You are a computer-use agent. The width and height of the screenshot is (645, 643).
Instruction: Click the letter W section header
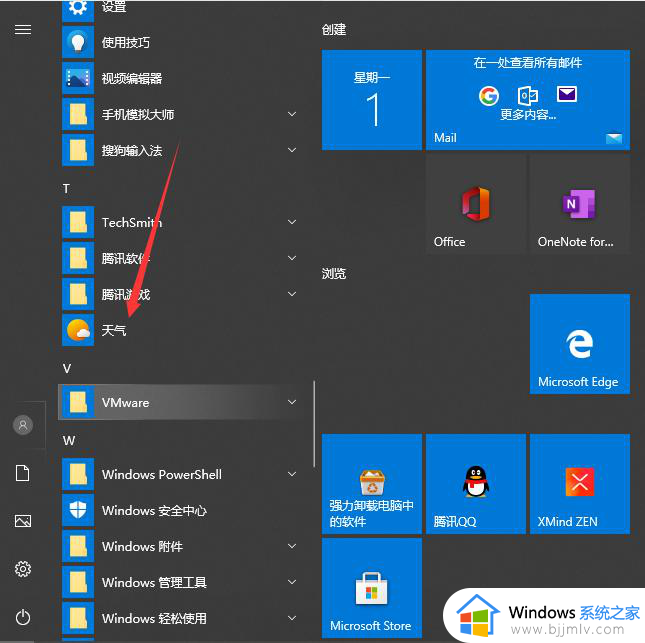pos(69,441)
